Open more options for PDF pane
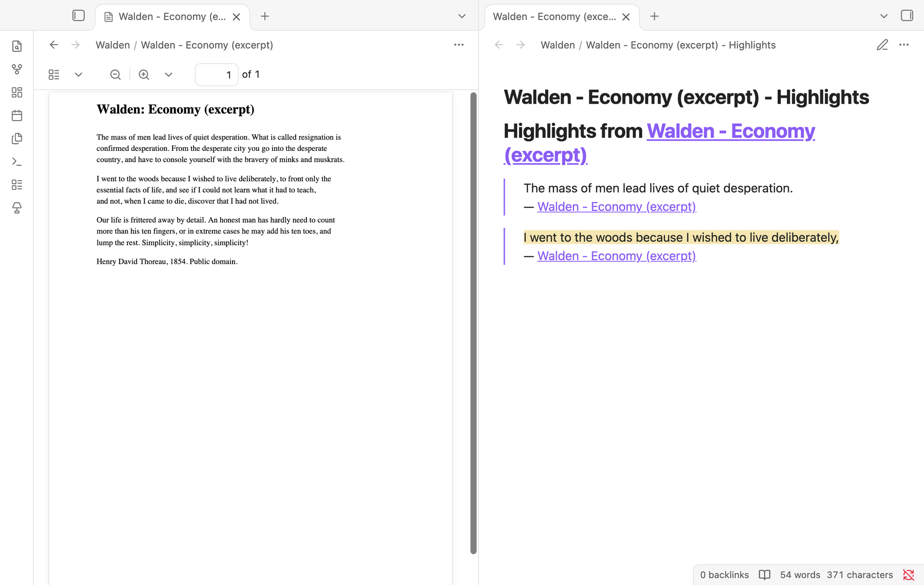924x585 pixels. pyautogui.click(x=459, y=45)
